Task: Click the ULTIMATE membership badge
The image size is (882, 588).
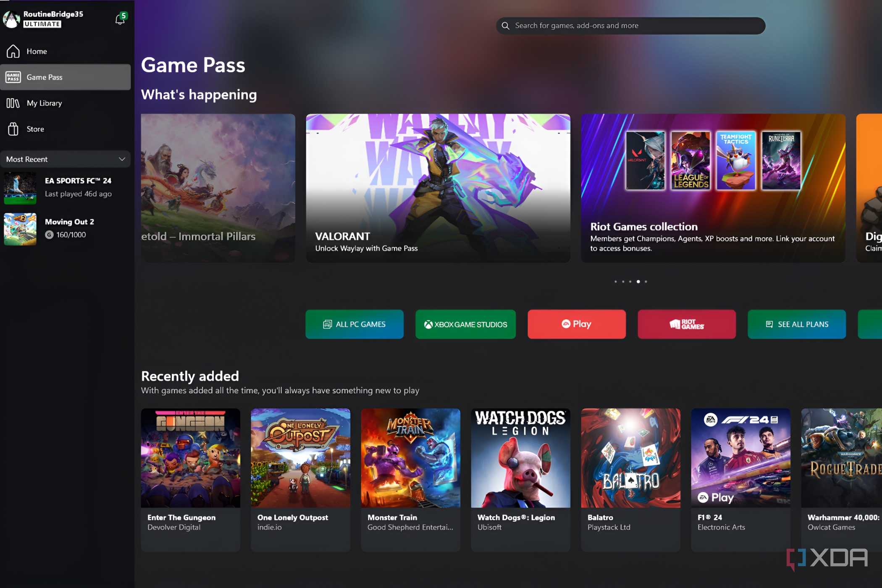Action: (x=42, y=24)
